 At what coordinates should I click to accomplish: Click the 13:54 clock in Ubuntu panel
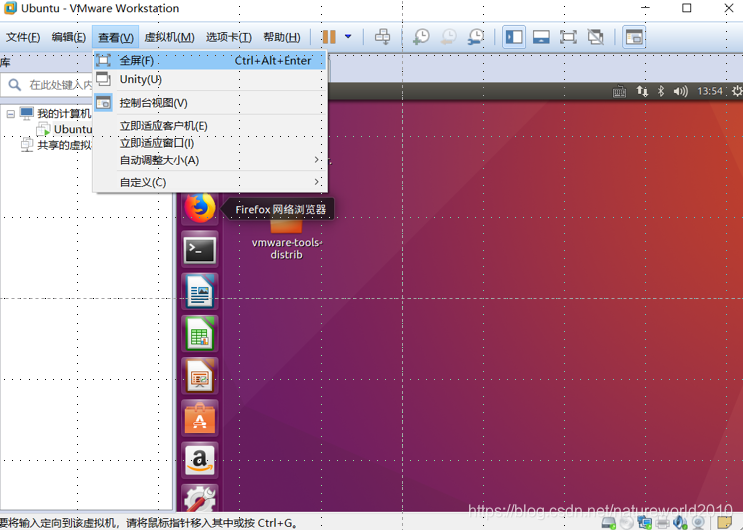(710, 91)
